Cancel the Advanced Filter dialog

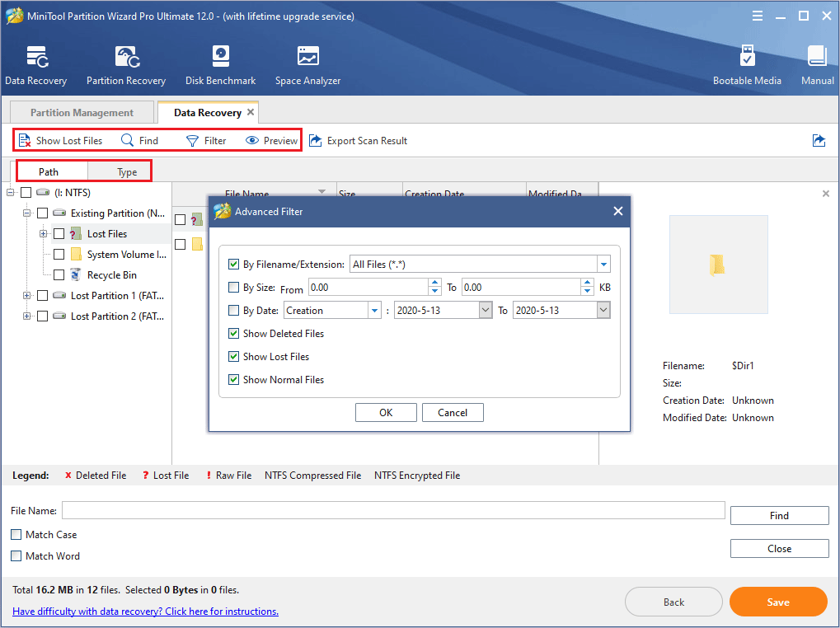click(453, 412)
